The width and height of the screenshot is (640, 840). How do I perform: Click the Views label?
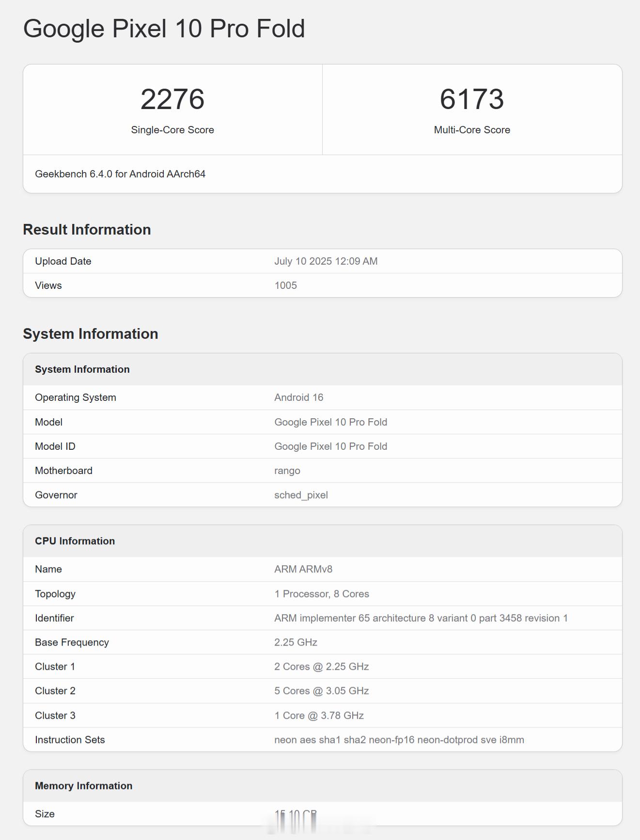48,285
